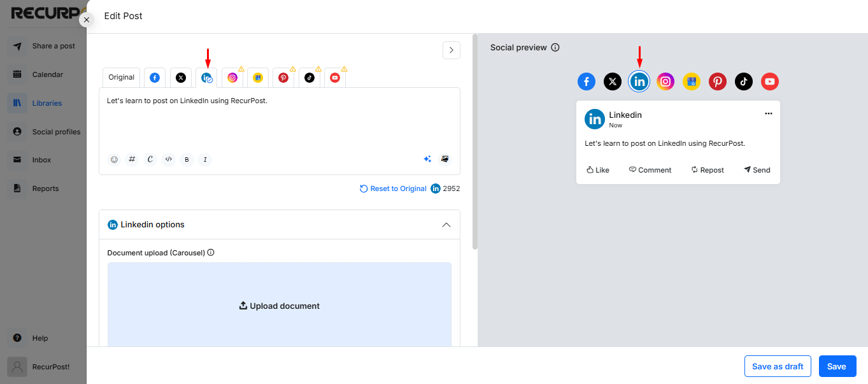The image size is (868, 384).
Task: Click the code snippet icon in the editor
Action: tap(169, 159)
